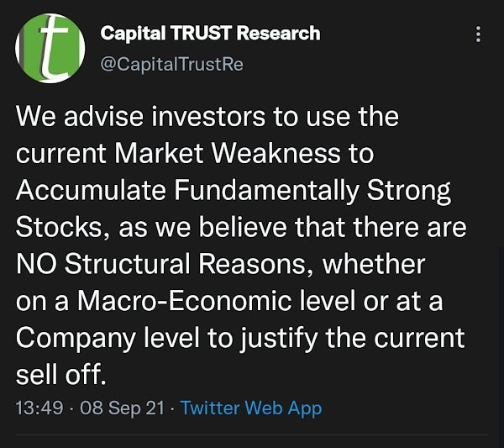Visit the @CapitalTrustRe handle
The height and width of the screenshot is (448, 504).
[171, 64]
